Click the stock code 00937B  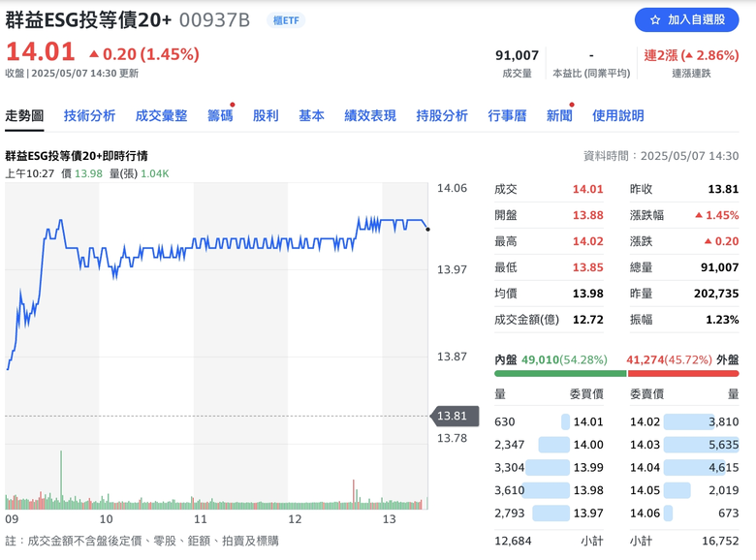pos(214,20)
